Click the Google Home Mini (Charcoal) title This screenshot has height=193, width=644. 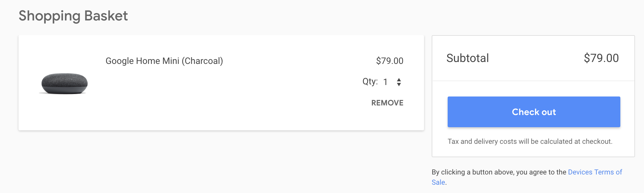click(x=164, y=61)
